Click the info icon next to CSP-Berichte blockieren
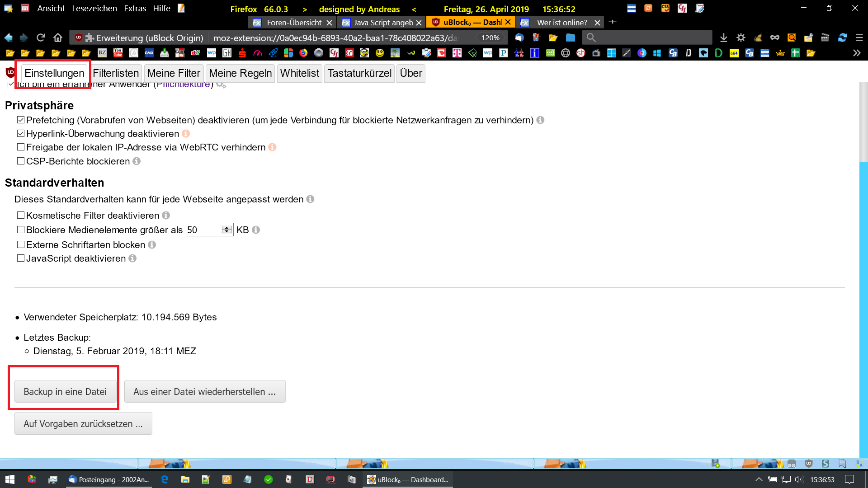868x488 pixels. [137, 161]
